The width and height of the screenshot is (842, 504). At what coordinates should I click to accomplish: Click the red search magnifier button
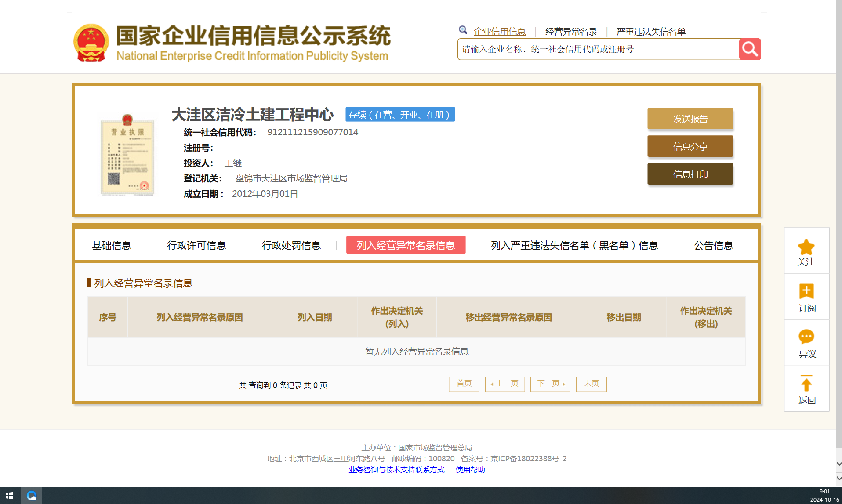tap(750, 49)
